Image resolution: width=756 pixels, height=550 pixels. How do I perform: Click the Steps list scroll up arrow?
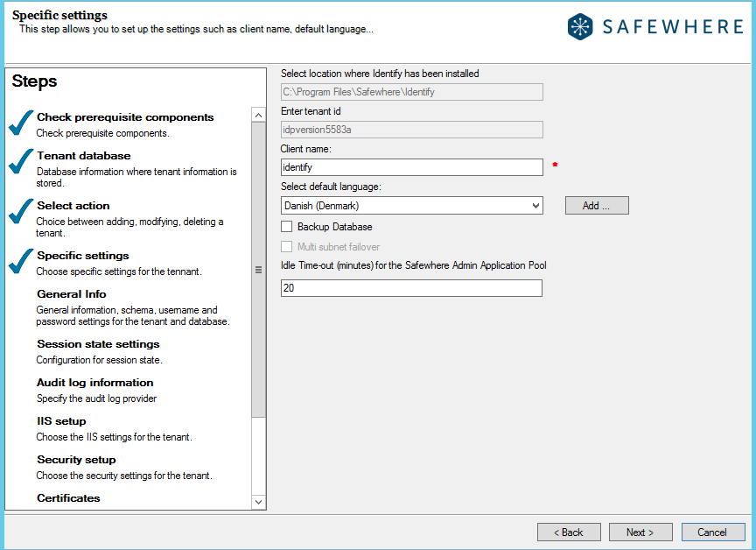click(x=258, y=115)
